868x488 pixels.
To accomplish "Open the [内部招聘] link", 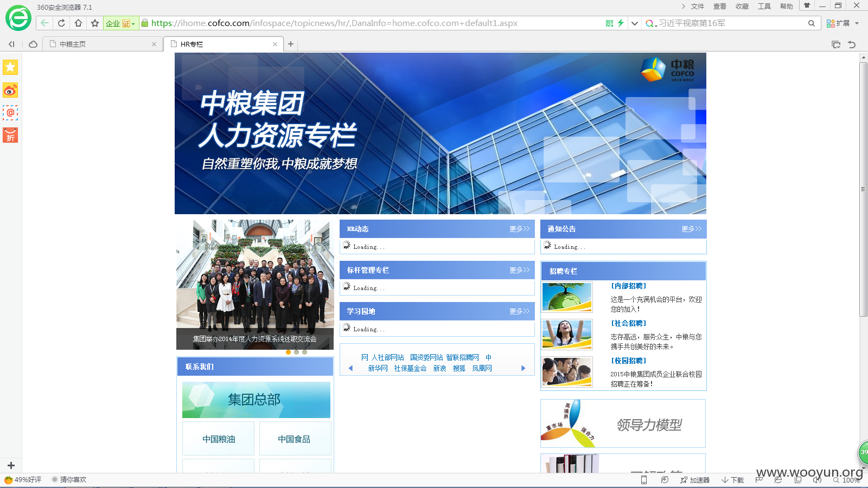I will click(629, 286).
